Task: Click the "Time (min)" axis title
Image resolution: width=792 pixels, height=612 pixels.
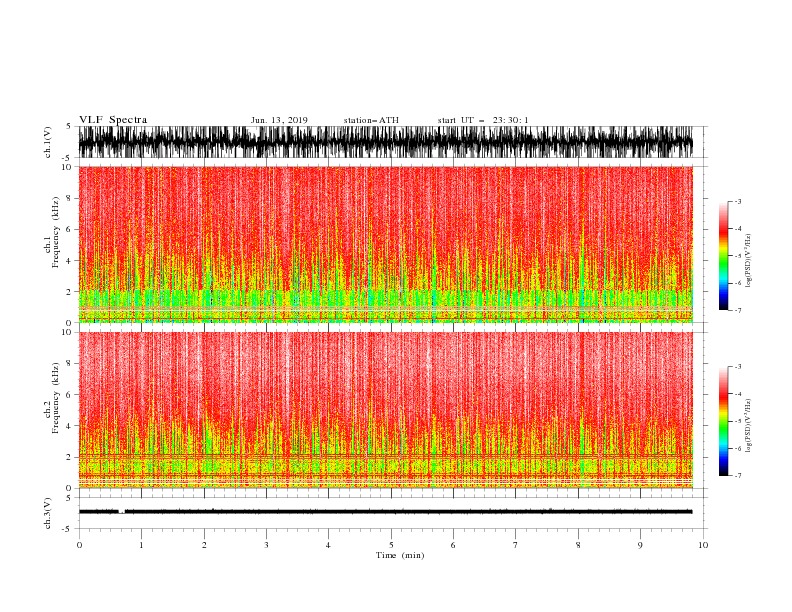Action: [400, 555]
